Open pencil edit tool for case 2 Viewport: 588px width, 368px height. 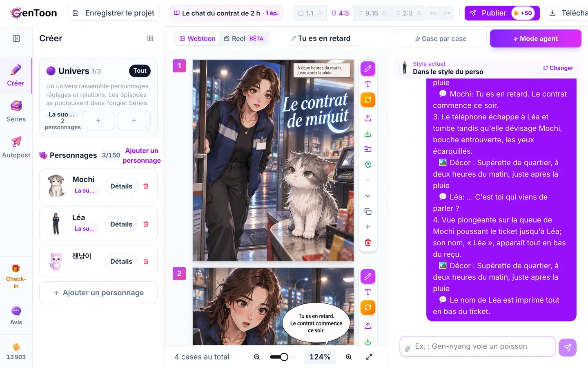tap(368, 276)
